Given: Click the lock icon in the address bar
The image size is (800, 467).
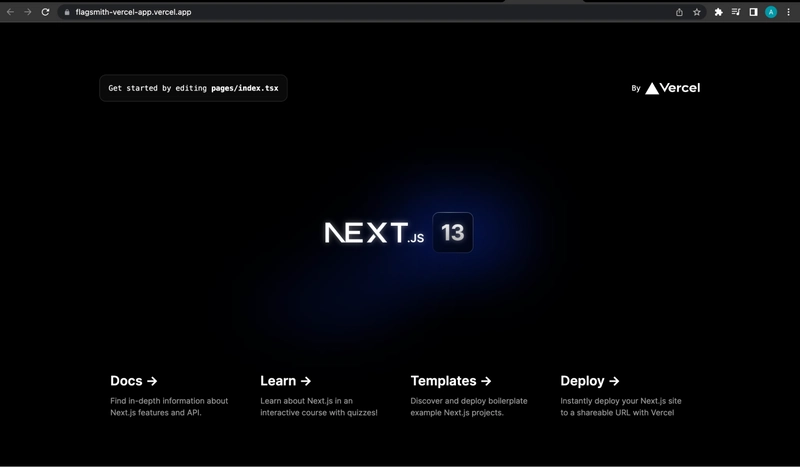Looking at the screenshot, I should (67, 12).
